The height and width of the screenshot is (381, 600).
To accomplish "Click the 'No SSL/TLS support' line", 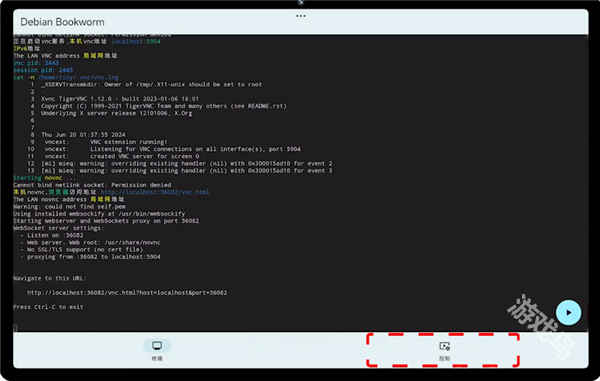I will [82, 249].
